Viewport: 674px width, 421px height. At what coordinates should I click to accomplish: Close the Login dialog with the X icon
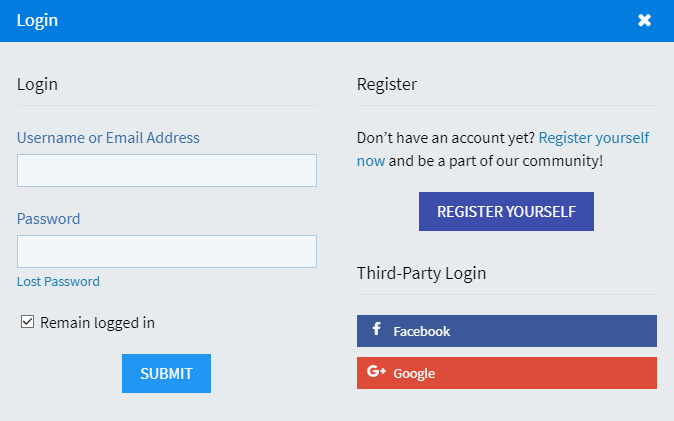(644, 20)
